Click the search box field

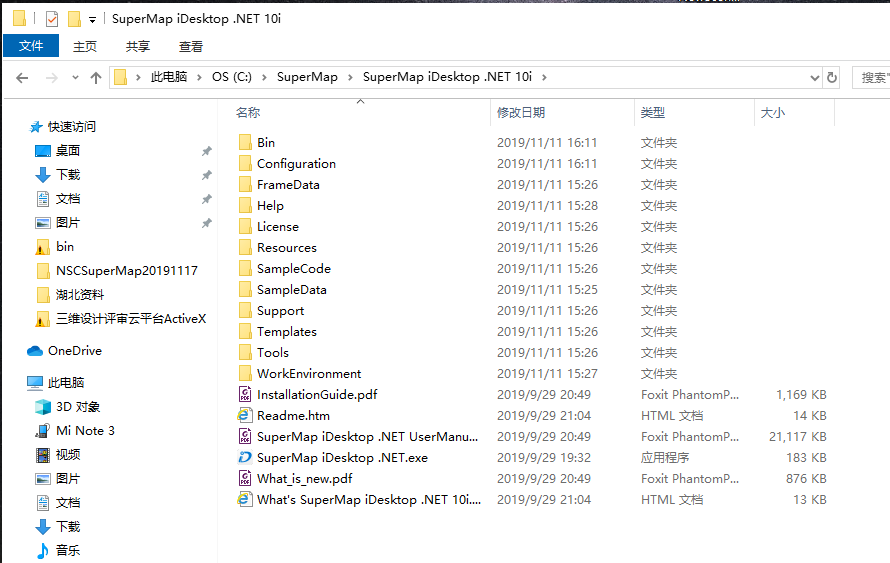point(871,78)
